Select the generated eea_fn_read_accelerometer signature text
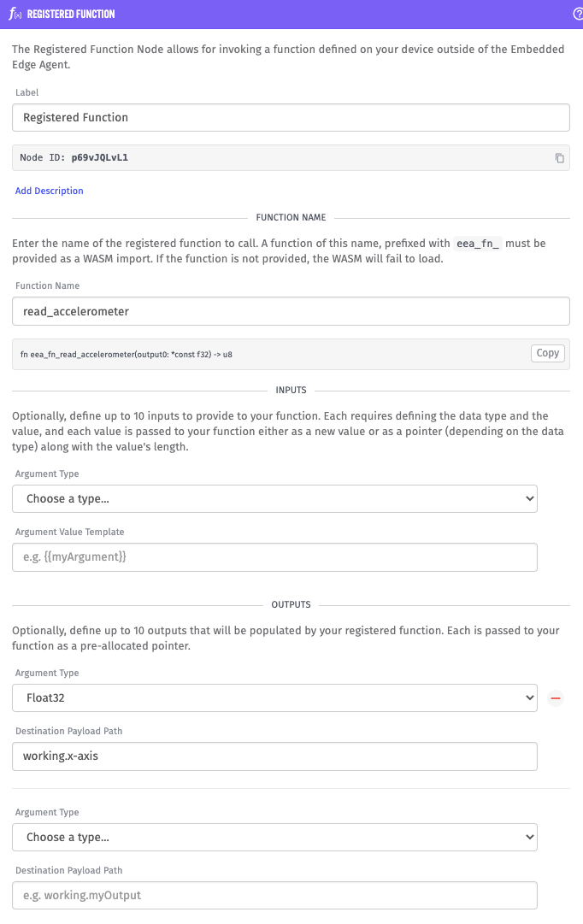Image resolution: width=583 pixels, height=924 pixels. tap(127, 354)
